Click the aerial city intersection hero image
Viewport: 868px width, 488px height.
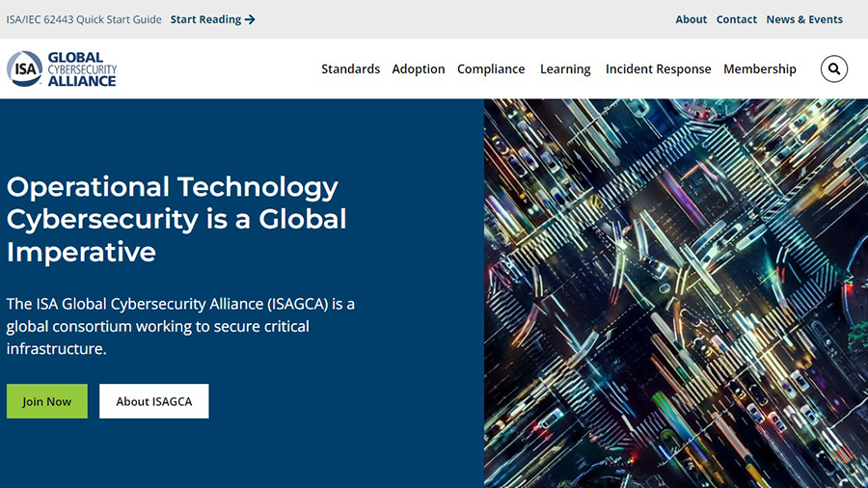click(x=676, y=293)
